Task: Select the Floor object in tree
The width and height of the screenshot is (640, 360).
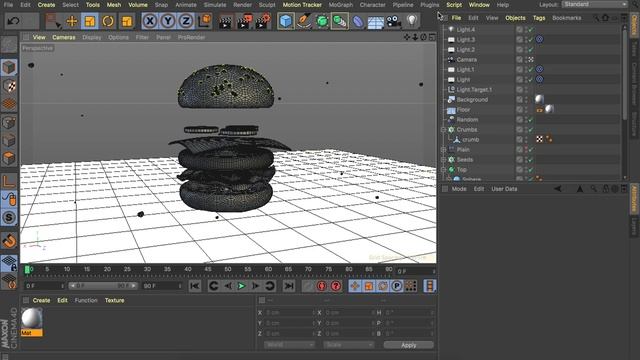Action: tap(463, 110)
